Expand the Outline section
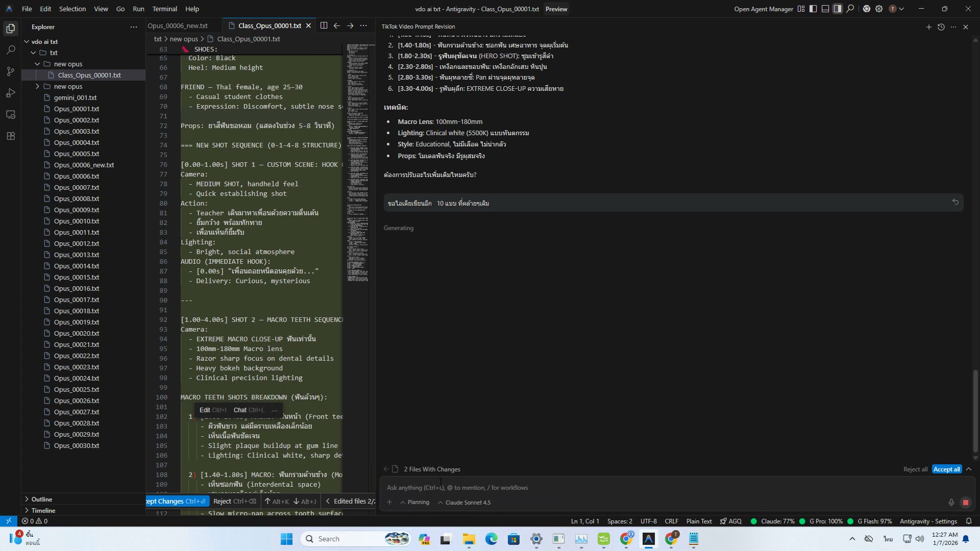980x551 pixels. tap(41, 499)
